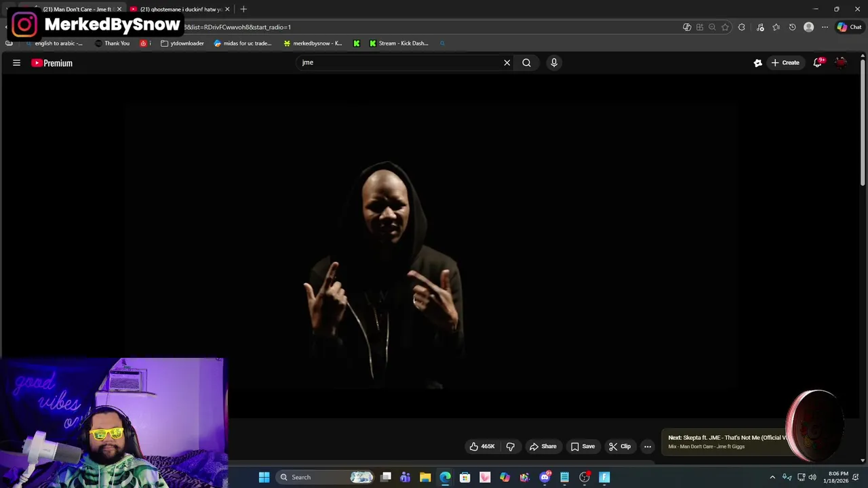
Task: Open midas for uc trade bookmark
Action: pyautogui.click(x=243, y=43)
